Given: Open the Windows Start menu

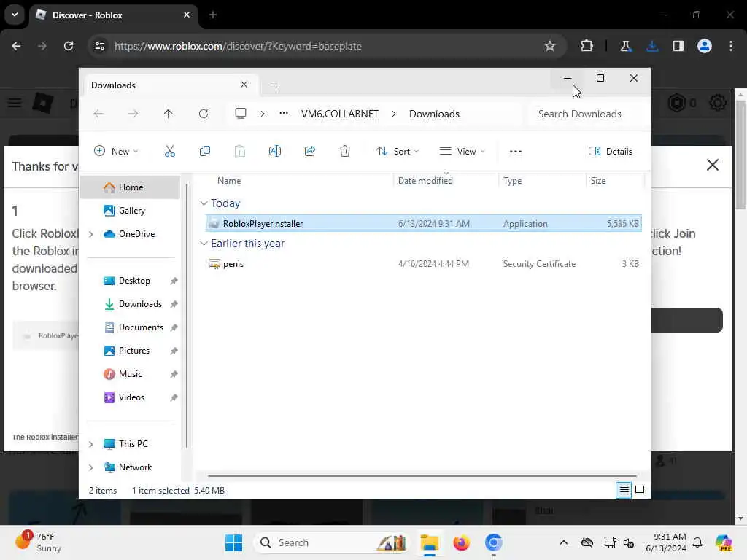Looking at the screenshot, I should tap(233, 542).
